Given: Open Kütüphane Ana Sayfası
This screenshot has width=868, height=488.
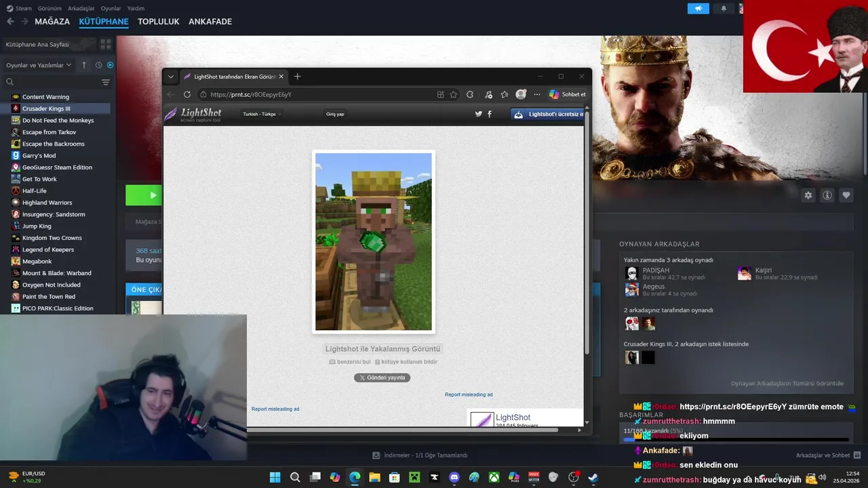Looking at the screenshot, I should [37, 44].
